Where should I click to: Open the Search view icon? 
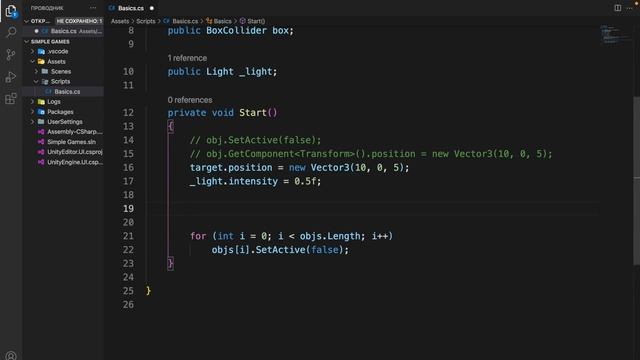[11, 32]
